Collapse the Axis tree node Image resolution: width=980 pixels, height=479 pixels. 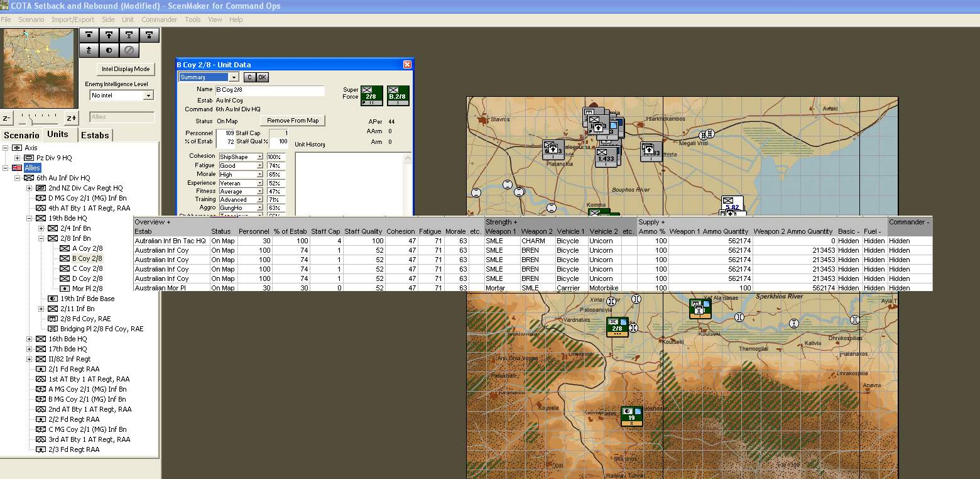(6, 148)
